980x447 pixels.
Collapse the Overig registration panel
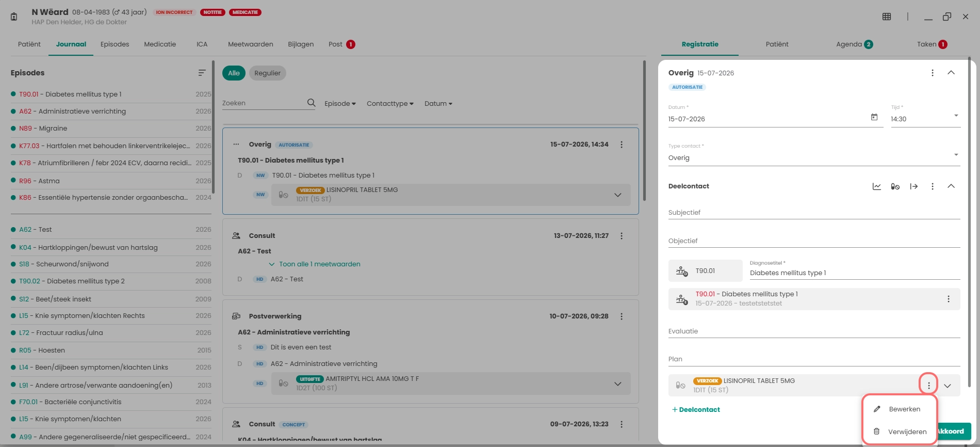(951, 73)
